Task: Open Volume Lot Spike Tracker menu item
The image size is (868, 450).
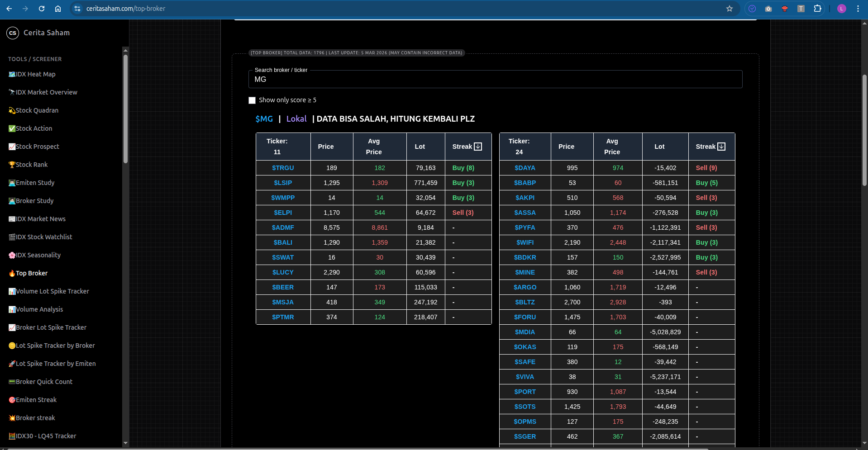Action: [x=52, y=291]
